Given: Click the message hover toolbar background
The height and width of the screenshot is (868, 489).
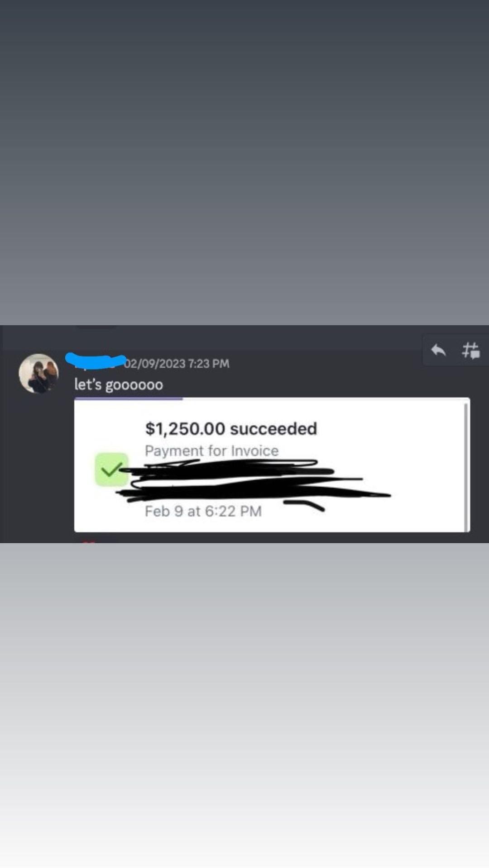Looking at the screenshot, I should 455,351.
